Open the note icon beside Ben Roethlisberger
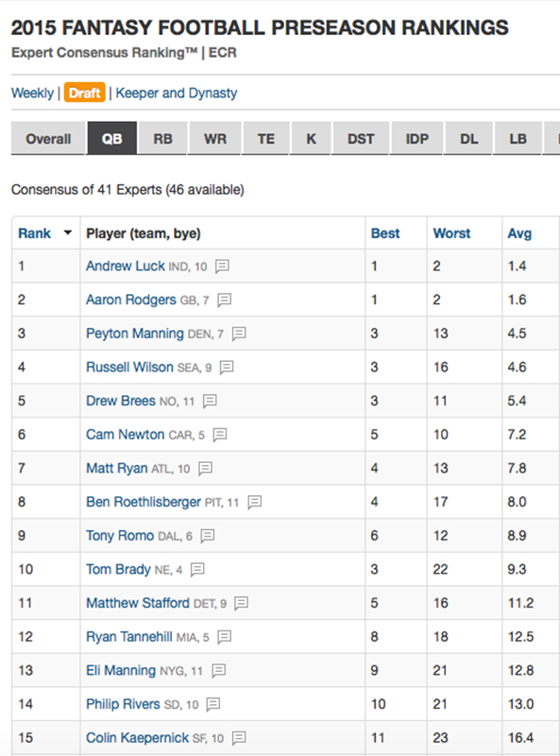This screenshot has width=560, height=756. click(254, 503)
